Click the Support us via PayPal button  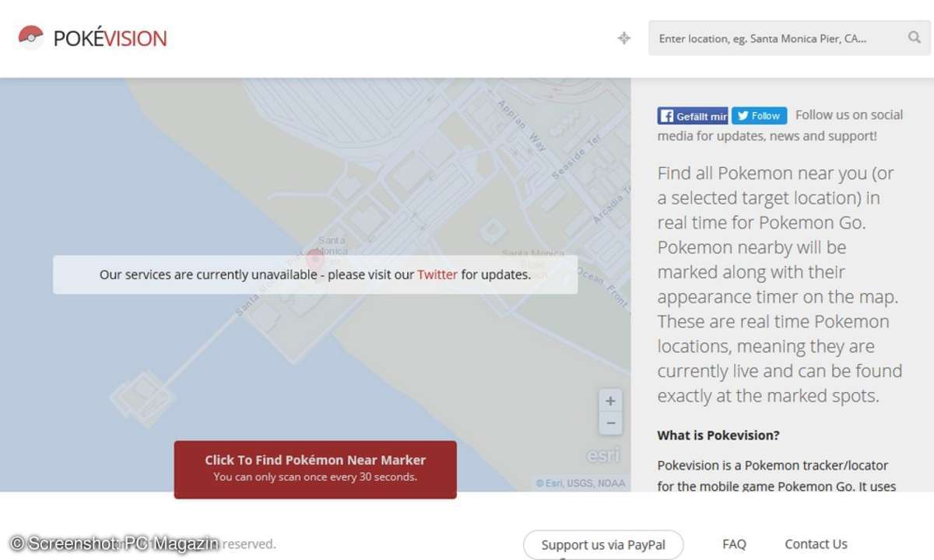(x=603, y=544)
